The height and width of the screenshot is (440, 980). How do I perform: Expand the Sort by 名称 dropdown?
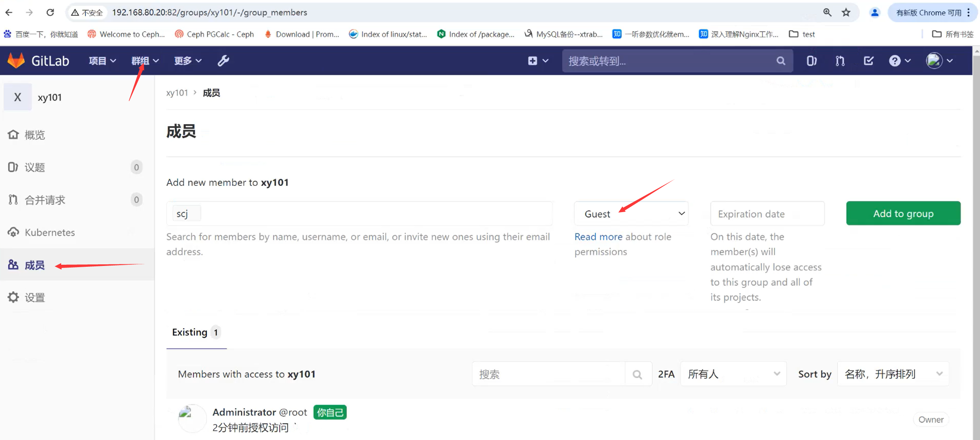point(893,374)
